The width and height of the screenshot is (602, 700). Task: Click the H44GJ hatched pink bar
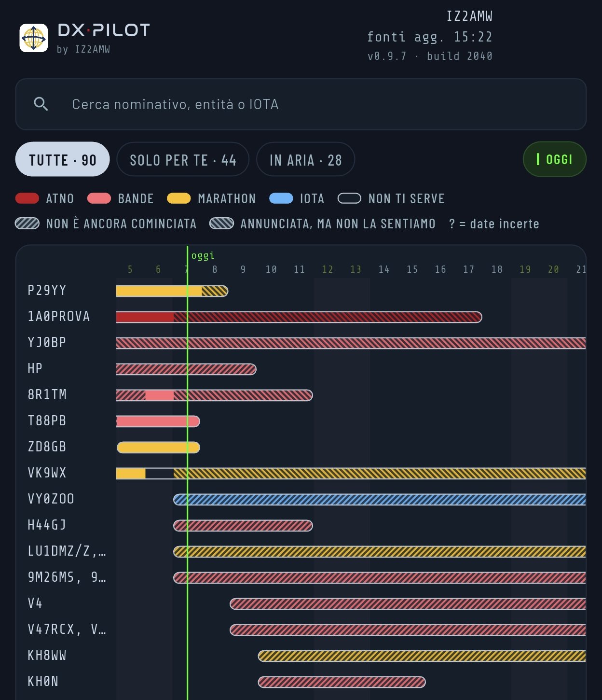tap(243, 526)
